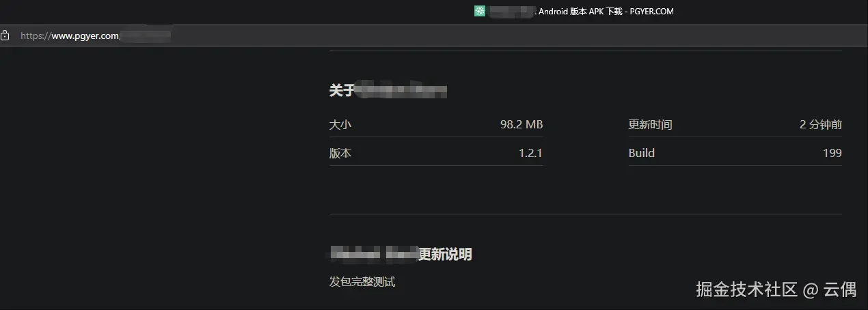Click the 云偶 author name in watermark
Screen dimensions: 868x310
point(840,289)
